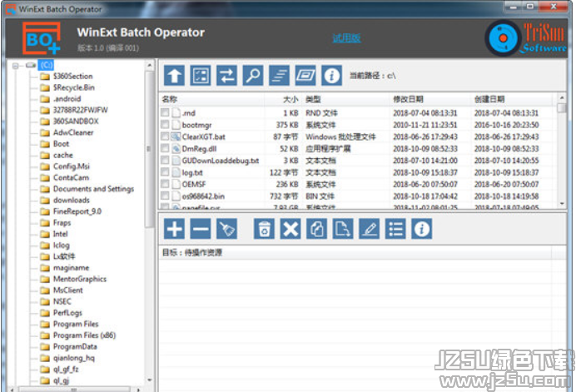Select the Config.Msi folder
This screenshot has width=576, height=392.
[x=72, y=166]
